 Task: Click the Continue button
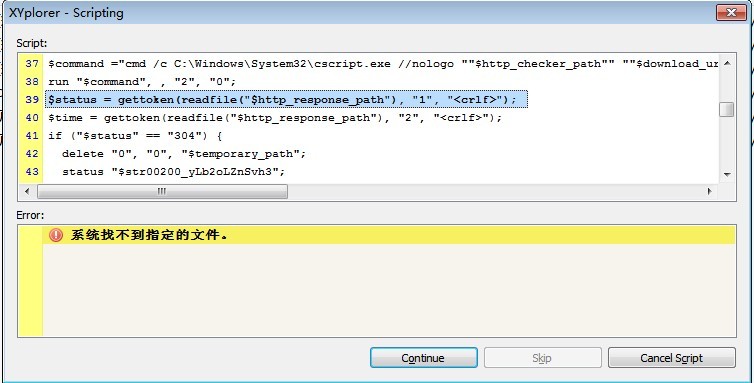424,357
